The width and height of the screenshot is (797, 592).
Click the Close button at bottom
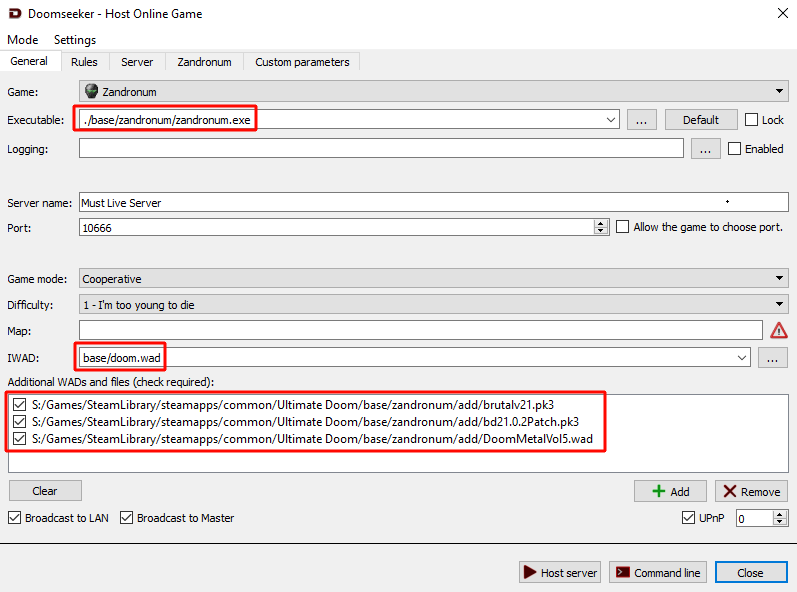coord(751,573)
